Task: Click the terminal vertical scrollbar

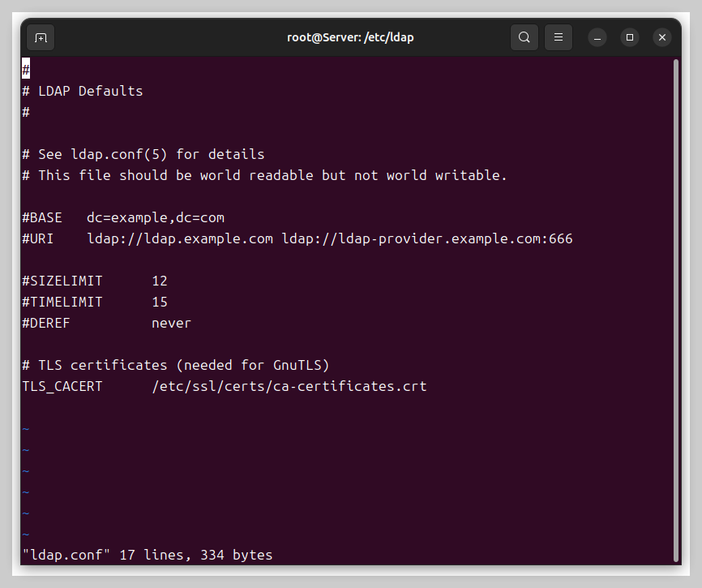Action: tap(676, 311)
